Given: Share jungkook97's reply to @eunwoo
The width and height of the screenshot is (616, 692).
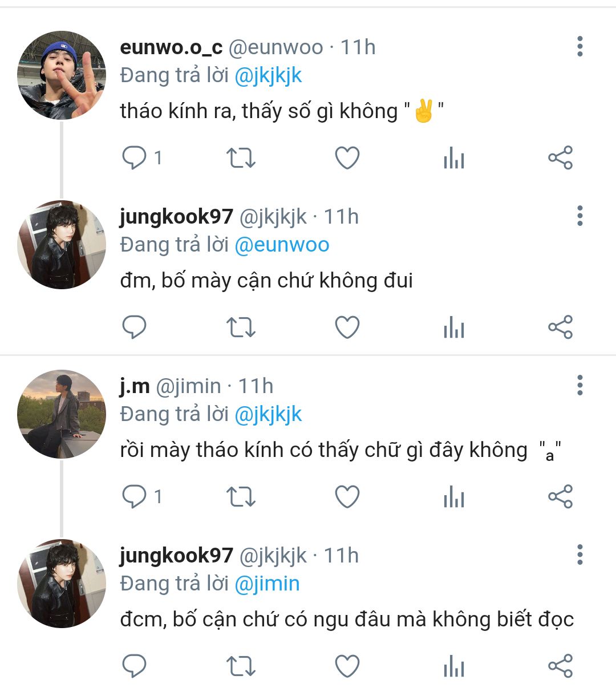Looking at the screenshot, I should pos(560,327).
